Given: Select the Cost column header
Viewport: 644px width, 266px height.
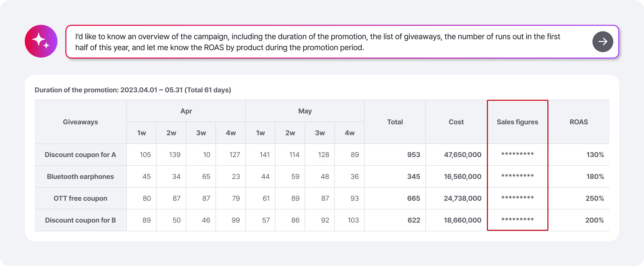Looking at the screenshot, I should click(456, 122).
